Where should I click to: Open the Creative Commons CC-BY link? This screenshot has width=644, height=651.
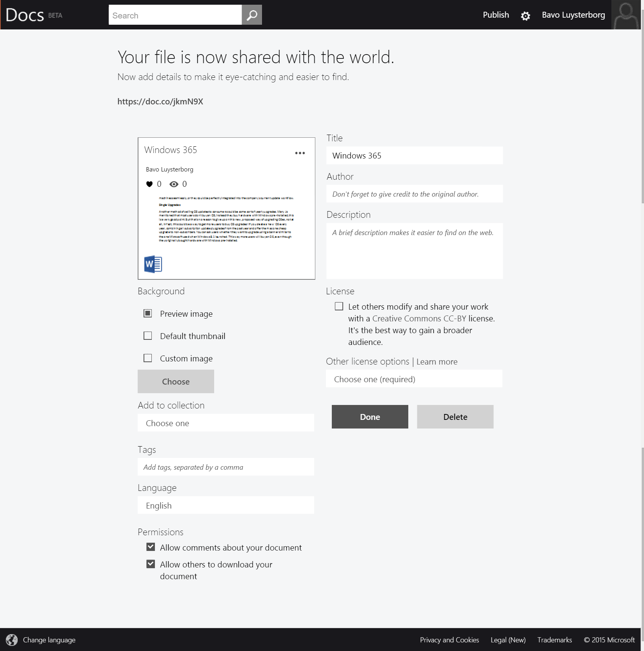click(x=419, y=318)
